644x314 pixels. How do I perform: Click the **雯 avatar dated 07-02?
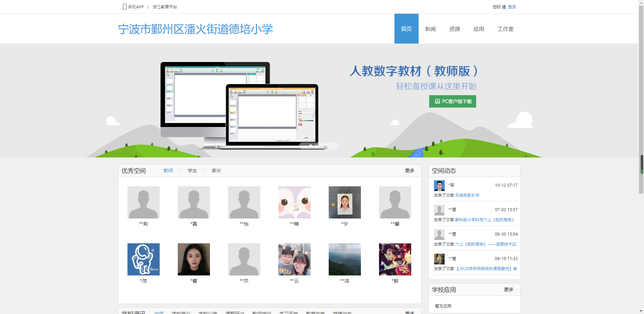[x=439, y=210]
